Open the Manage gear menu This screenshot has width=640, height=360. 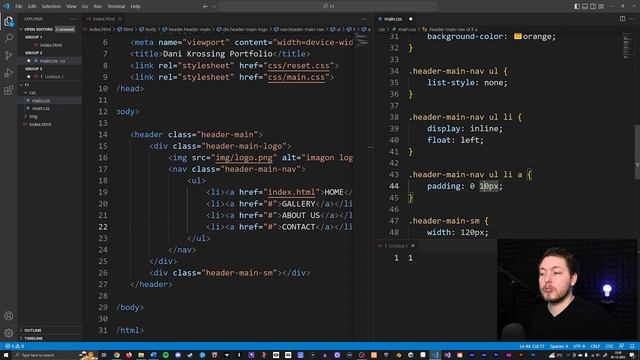9,333
